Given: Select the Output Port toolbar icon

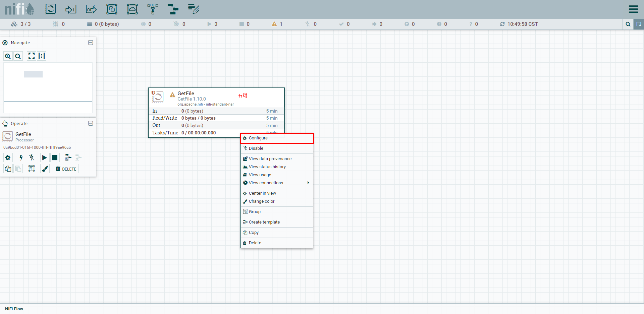Looking at the screenshot, I should [91, 9].
